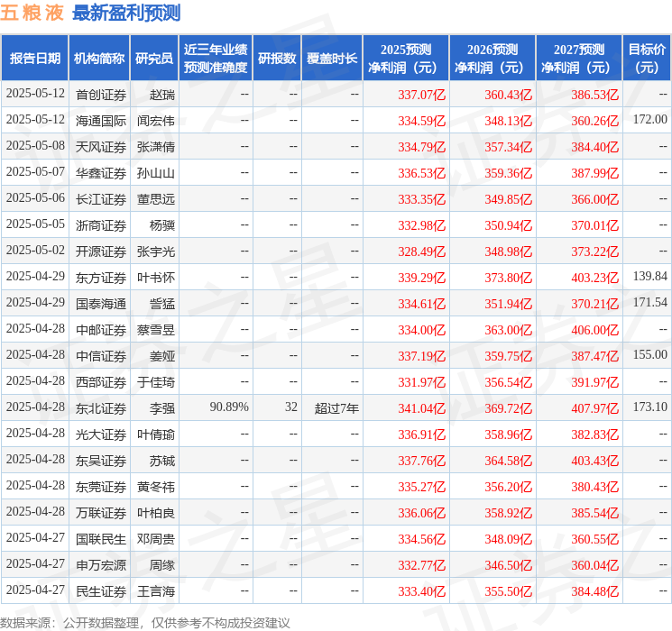Select the 2026预测净利润 column header
This screenshot has height=631, width=672.
(x=492, y=58)
